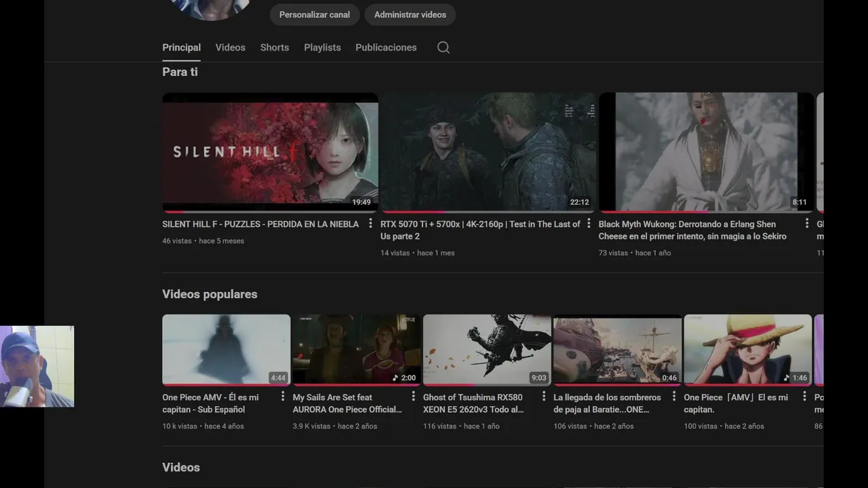Open One Piece「AMV」El es mi capitan title
This screenshot has width=868, height=488.
(736, 403)
